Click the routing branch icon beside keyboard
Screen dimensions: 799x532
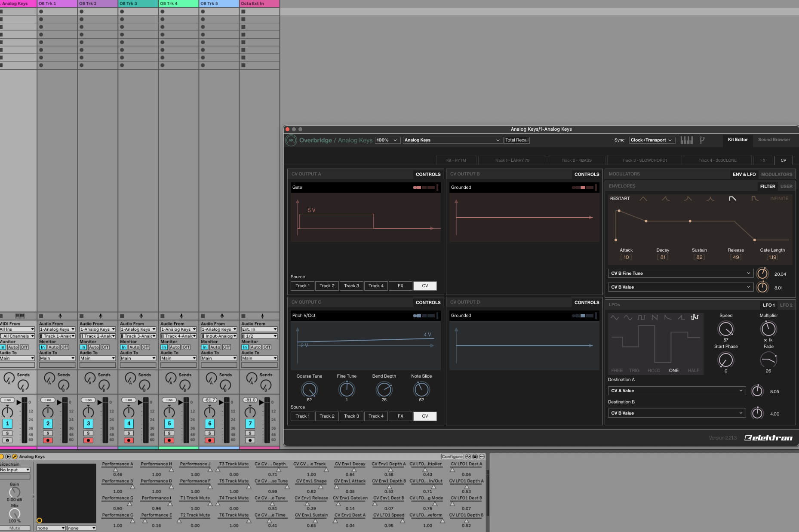coord(702,140)
